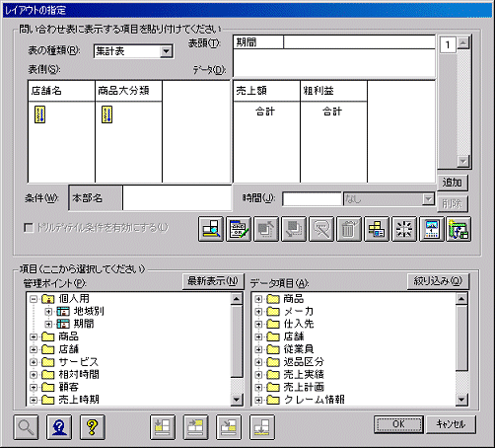The width and height of the screenshot is (495, 448).
Task: Enable the ドリルディテイル条件 checkbox
Action: click(x=29, y=228)
